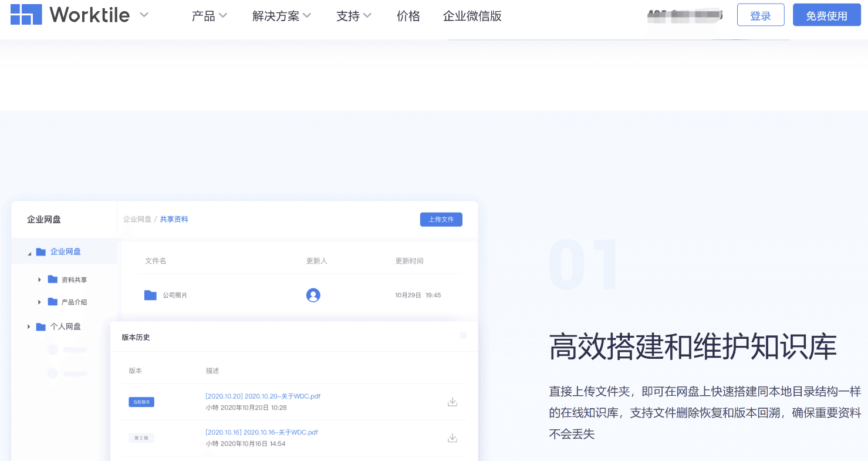The height and width of the screenshot is (461, 868).
Task: Click the 免费使用 button
Action: point(826,15)
